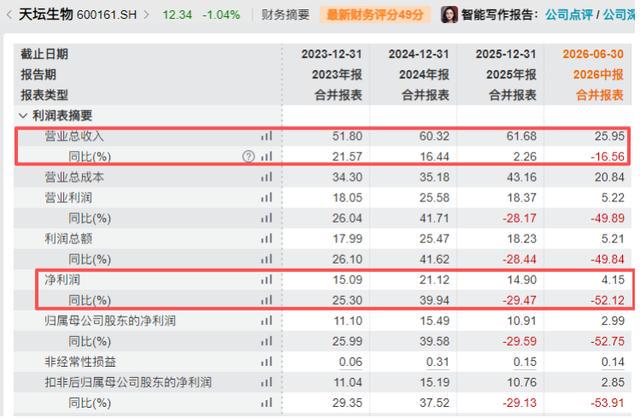
Task: Select the 2023-12-31 column header
Action: 331,54
